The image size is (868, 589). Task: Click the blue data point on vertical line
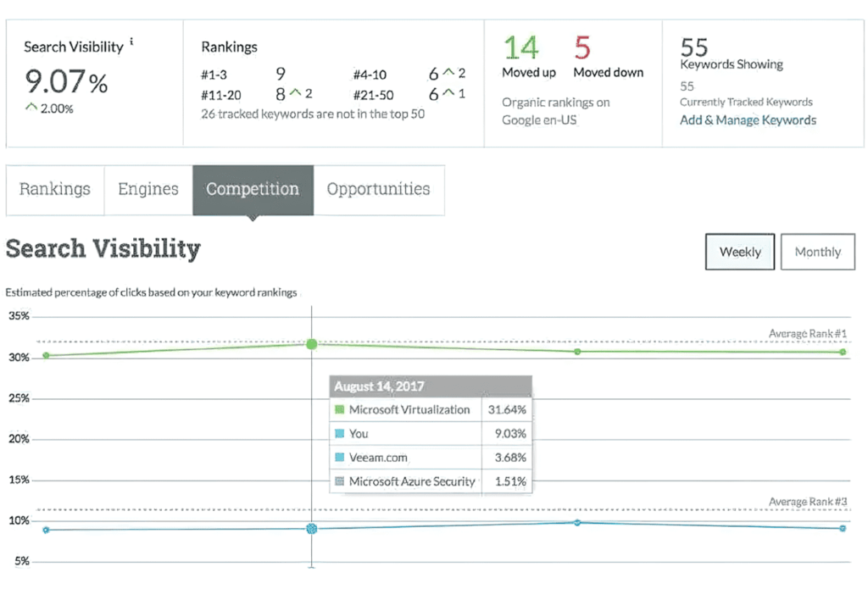pyautogui.click(x=312, y=529)
